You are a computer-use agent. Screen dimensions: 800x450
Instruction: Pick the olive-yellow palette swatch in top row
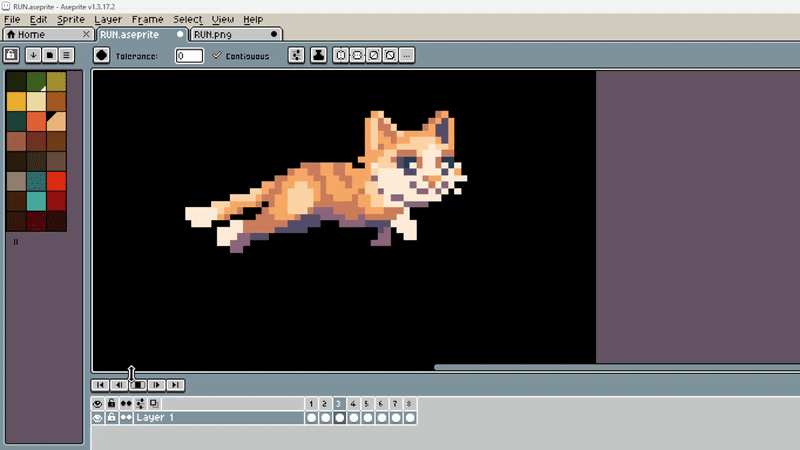56,81
